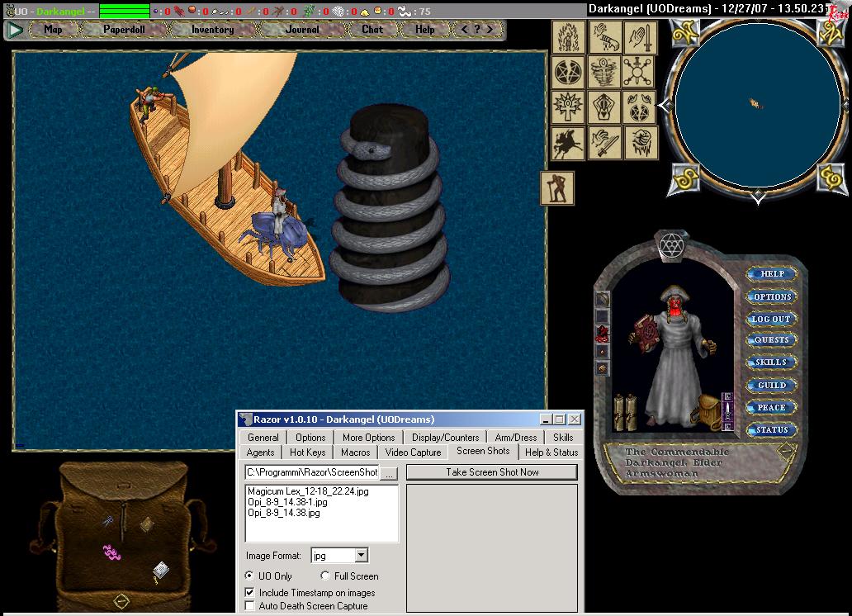Viewport: 852px width, 616px height.
Task: Open the SKILLS list from the paperdoll
Action: coord(772,362)
